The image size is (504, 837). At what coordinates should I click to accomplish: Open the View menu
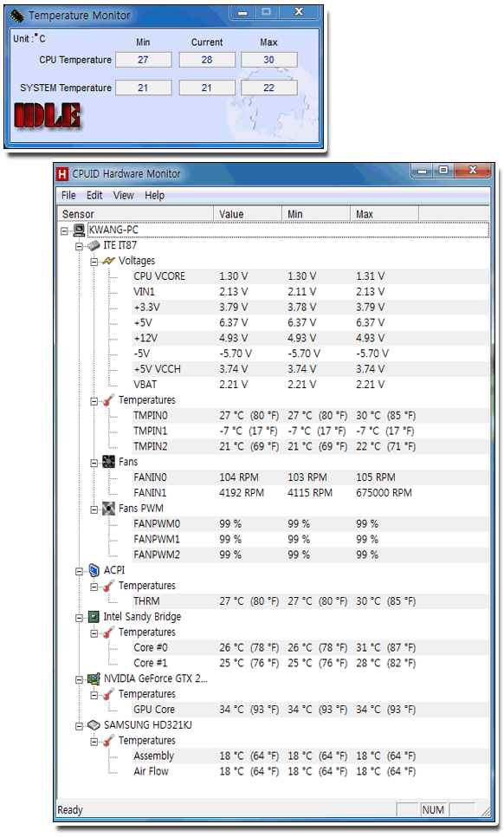point(123,195)
